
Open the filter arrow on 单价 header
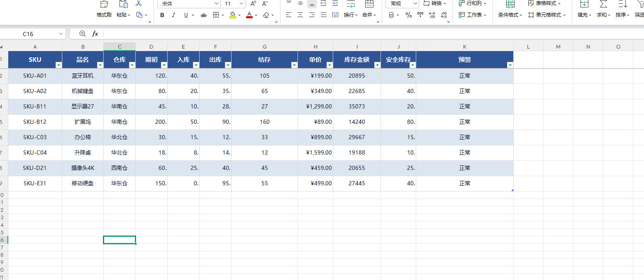tap(329, 65)
